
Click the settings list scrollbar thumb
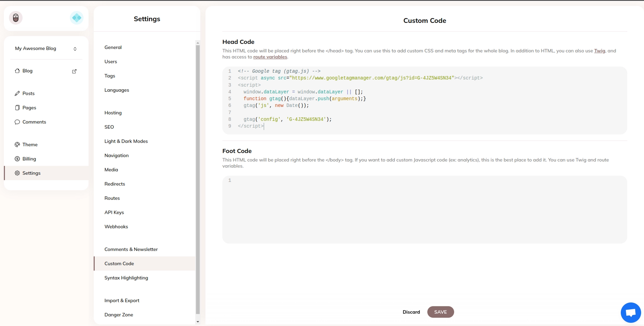coord(198,179)
